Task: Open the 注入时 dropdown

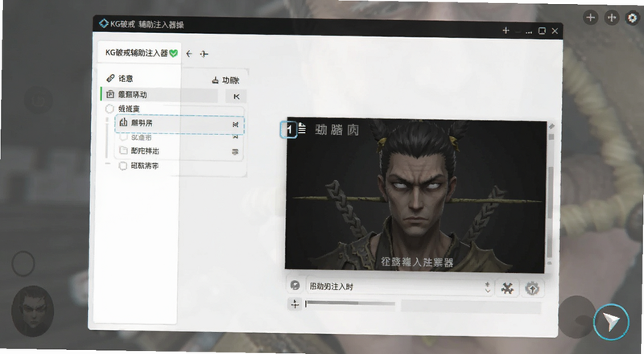Action: [x=399, y=286]
